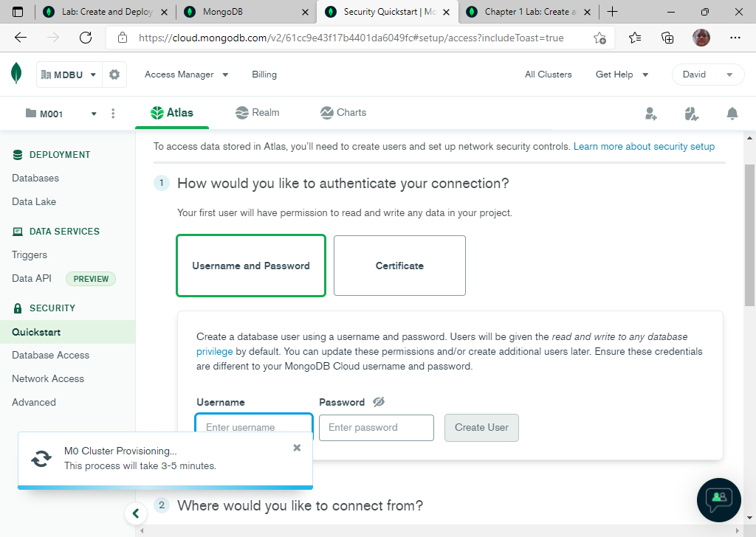Open Learn more about security setup link

[x=644, y=147]
